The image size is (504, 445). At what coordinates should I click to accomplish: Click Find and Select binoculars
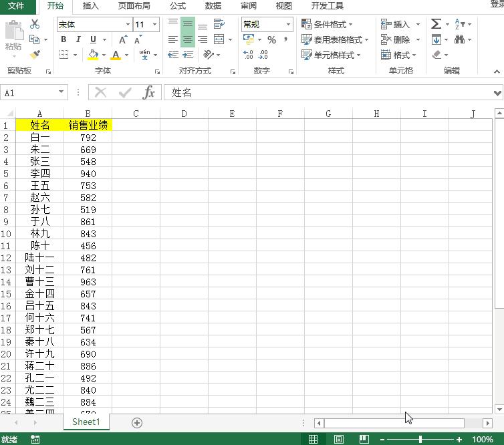coord(460,39)
